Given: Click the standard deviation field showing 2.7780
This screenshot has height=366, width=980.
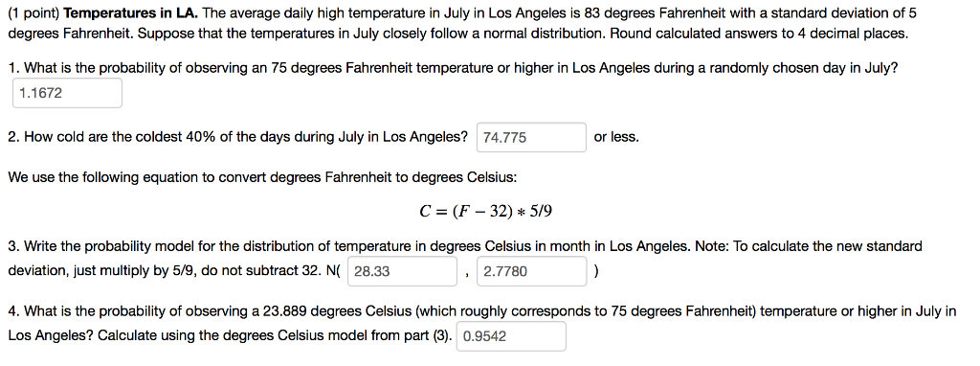Looking at the screenshot, I should [x=532, y=271].
